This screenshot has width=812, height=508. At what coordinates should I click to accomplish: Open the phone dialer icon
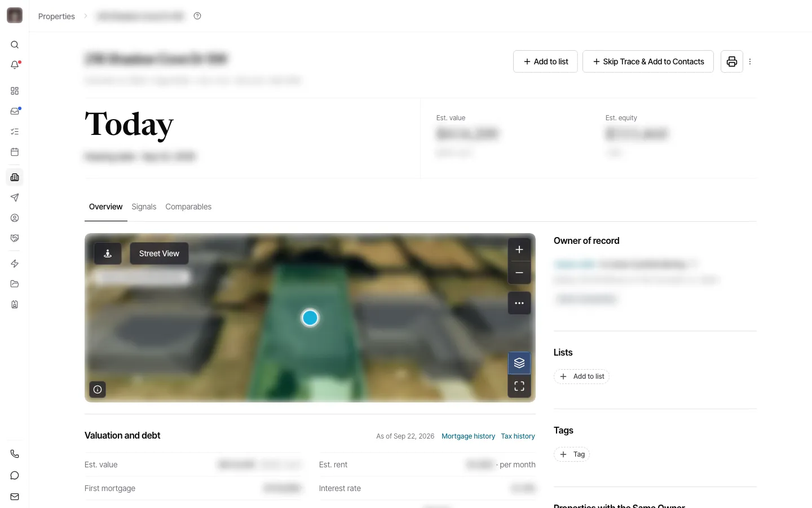15,454
